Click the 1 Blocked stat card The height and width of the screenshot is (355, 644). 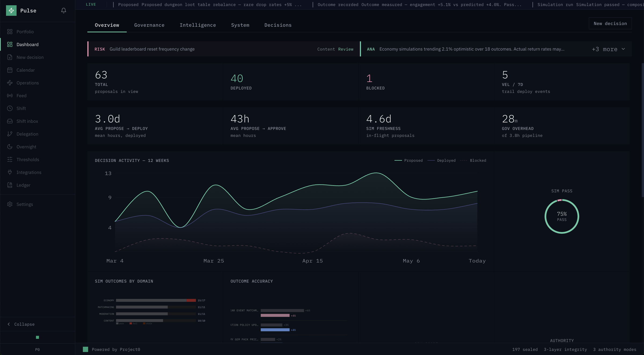coord(426,82)
